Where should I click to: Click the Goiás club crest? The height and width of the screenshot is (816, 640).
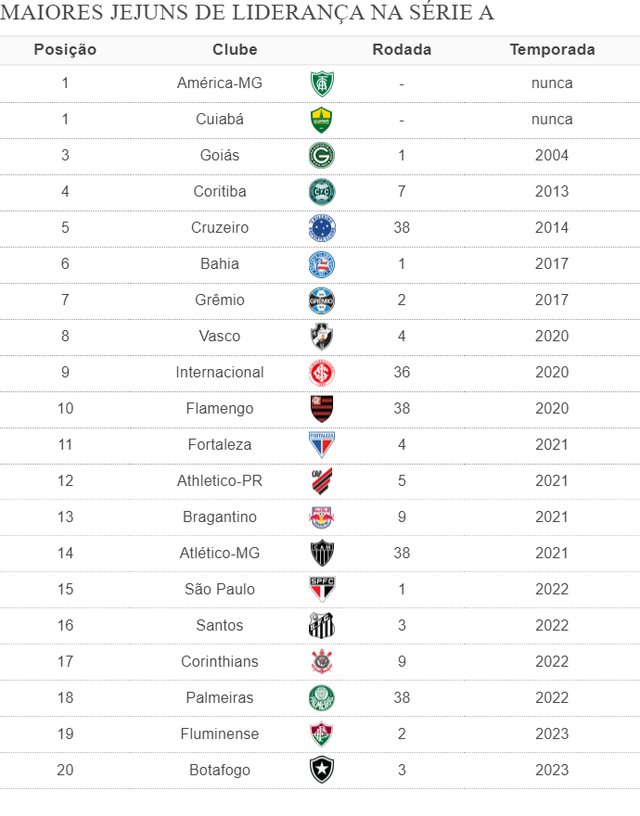(322, 155)
